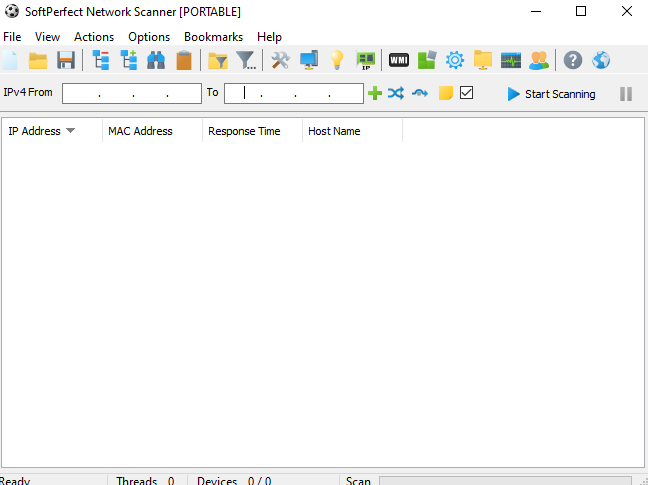Click the yellow note square icon
Screen dimensions: 648x485
pos(446,93)
